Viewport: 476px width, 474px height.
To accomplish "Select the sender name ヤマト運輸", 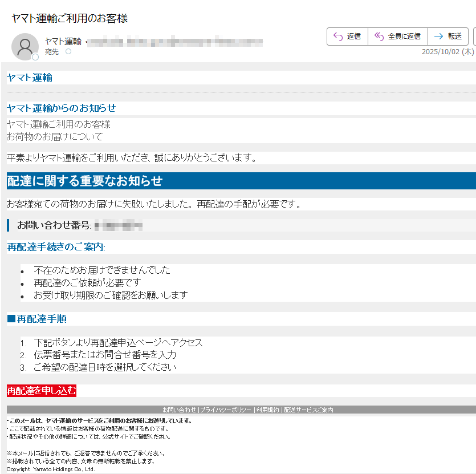I will 63,41.
